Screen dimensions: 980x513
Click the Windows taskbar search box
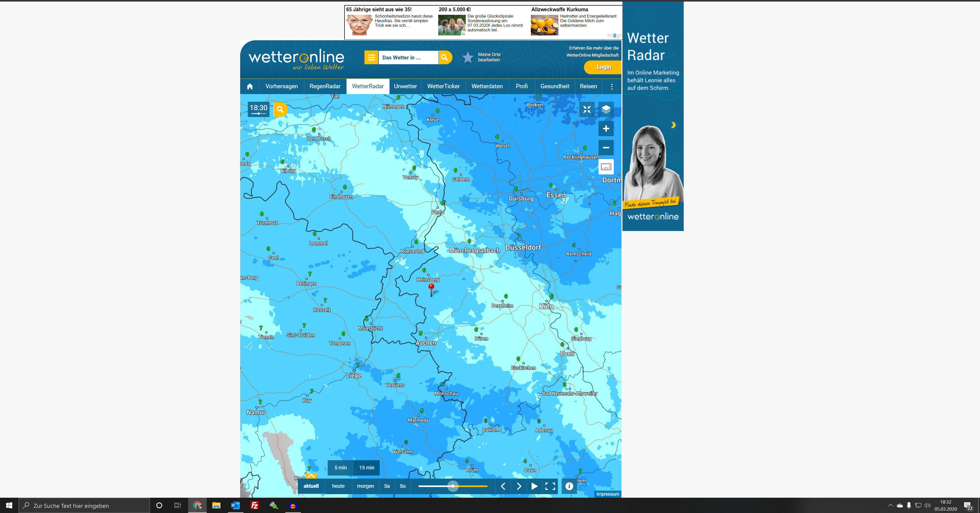click(84, 505)
